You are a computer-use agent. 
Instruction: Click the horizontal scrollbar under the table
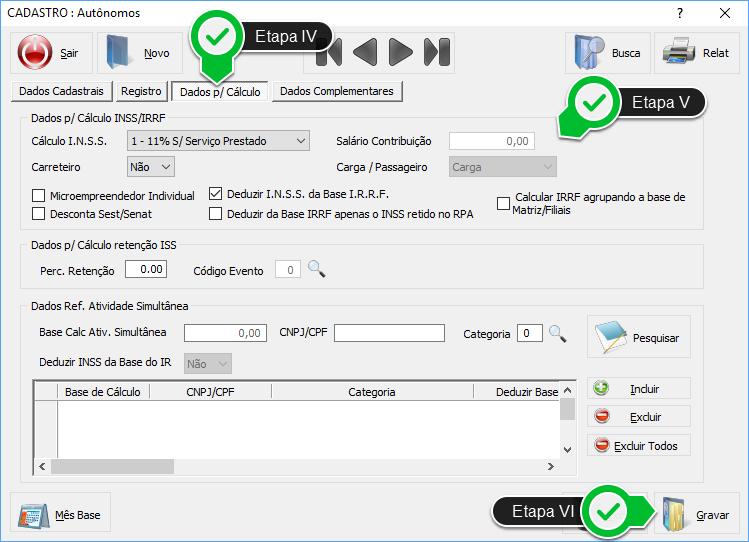[x=300, y=467]
